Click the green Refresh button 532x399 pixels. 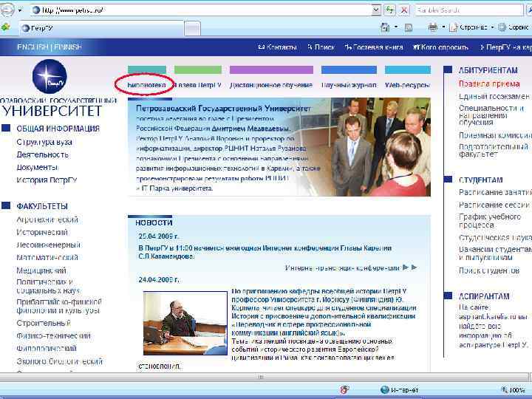(390, 10)
